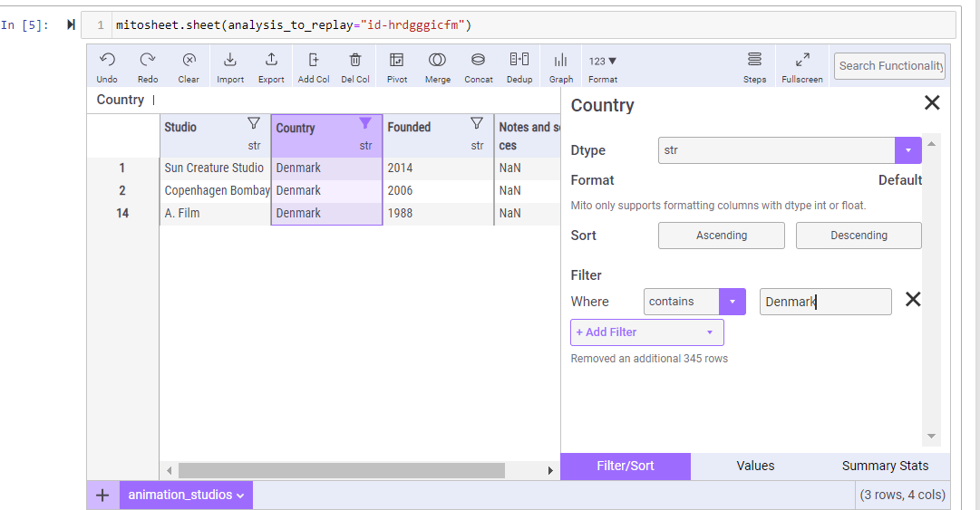The image size is (980, 510).
Task: Click the Descending sort button
Action: [x=859, y=236]
